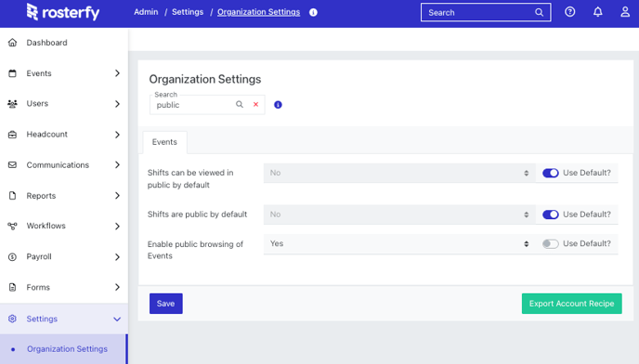Enable Use Default for public browsing of Events

pos(550,244)
